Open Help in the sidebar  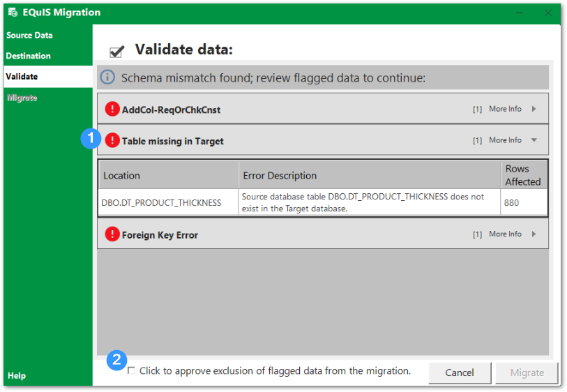click(17, 375)
